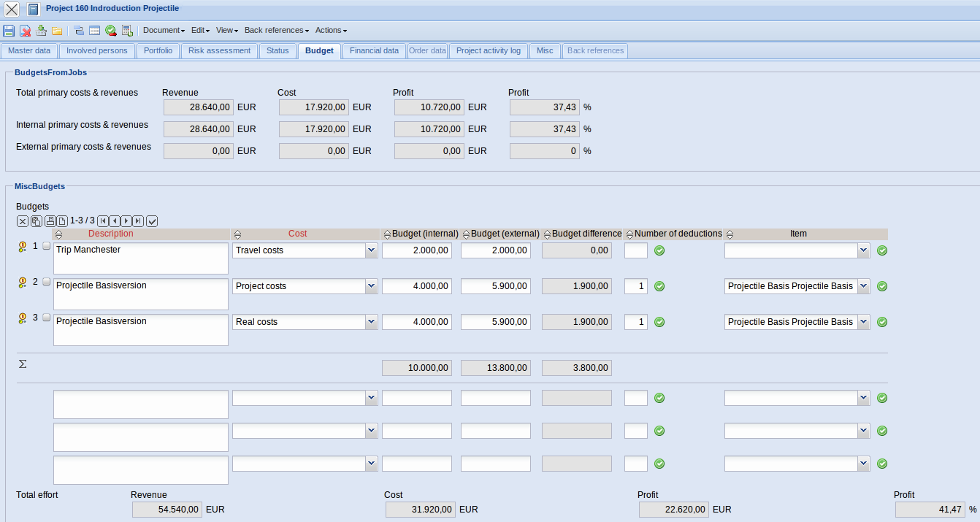Open the Risk assessment tab
Screen dimensions: 980x522
pyautogui.click(x=219, y=51)
